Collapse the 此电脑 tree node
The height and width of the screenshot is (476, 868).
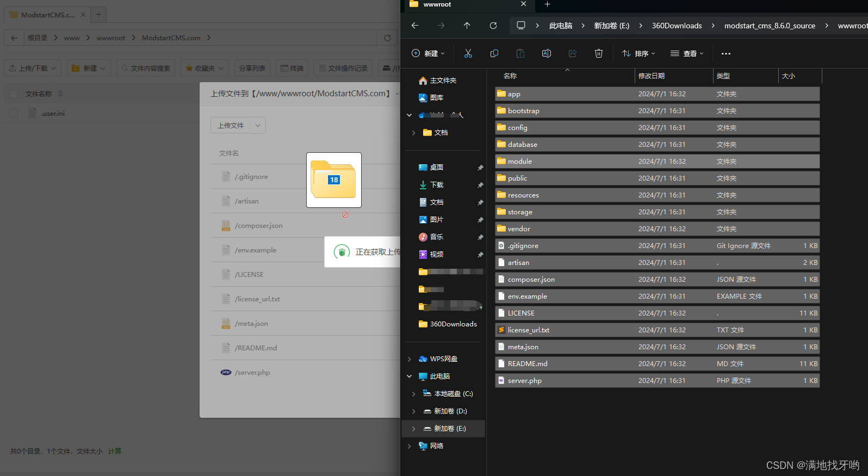click(x=410, y=376)
